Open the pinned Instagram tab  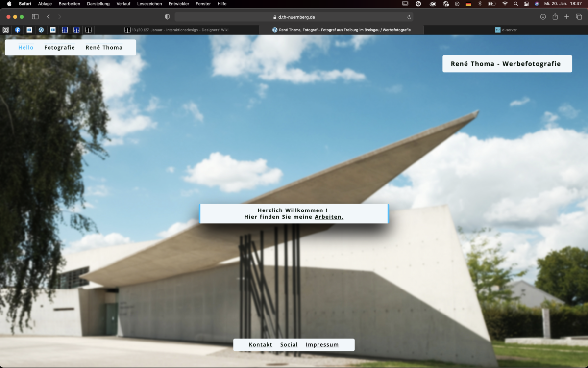tap(6, 30)
